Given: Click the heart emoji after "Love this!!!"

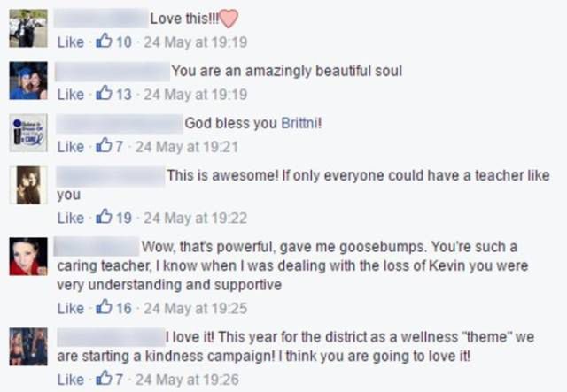Looking at the screenshot, I should click(229, 18).
